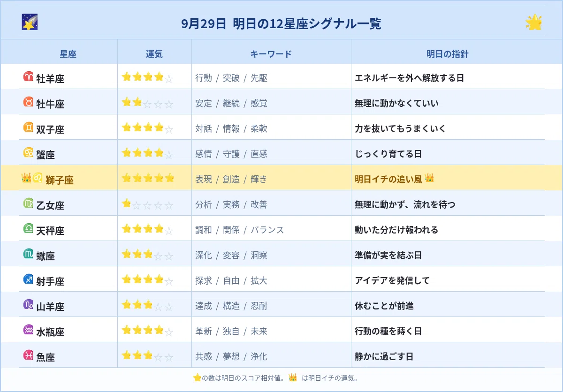Select the 射手座 sign name

pos(50,281)
